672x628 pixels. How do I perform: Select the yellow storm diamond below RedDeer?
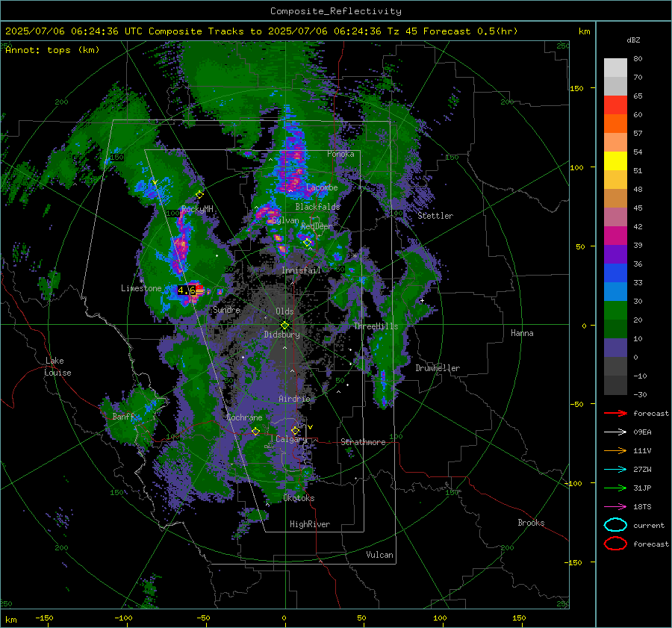(x=308, y=243)
